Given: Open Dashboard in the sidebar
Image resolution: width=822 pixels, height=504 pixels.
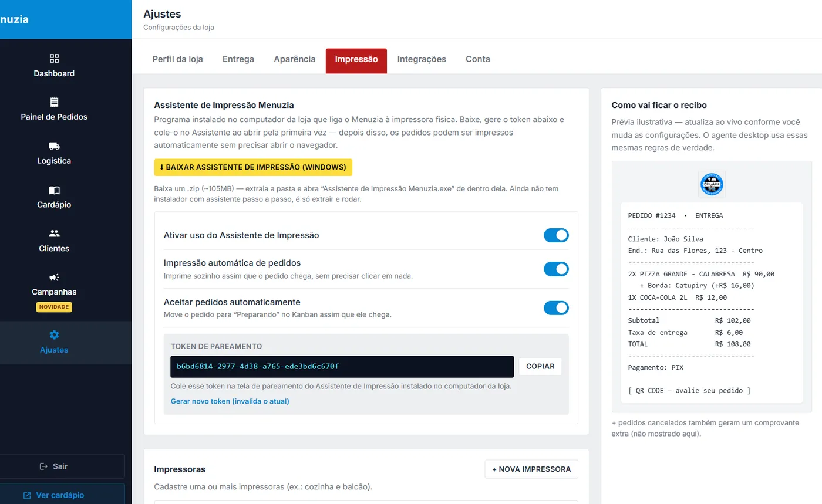Looking at the screenshot, I should 54,66.
